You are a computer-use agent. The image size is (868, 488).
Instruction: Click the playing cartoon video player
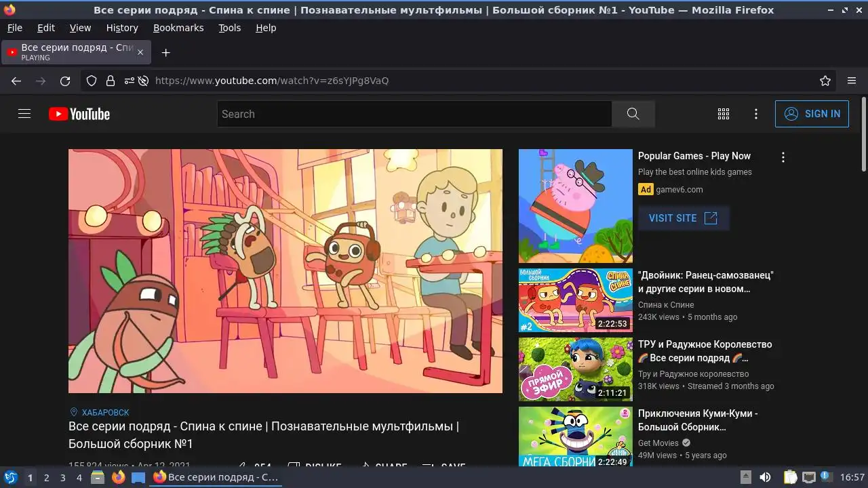pyautogui.click(x=285, y=271)
